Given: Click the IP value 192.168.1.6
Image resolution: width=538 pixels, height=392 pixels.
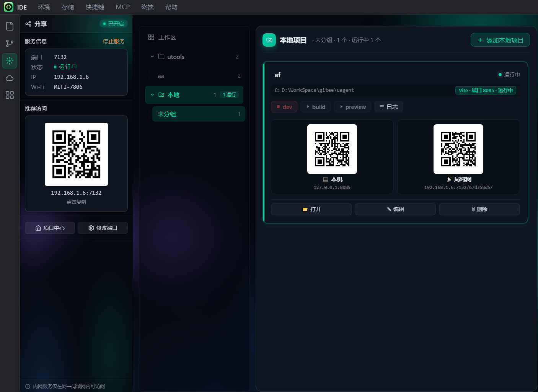Looking at the screenshot, I should point(71,77).
